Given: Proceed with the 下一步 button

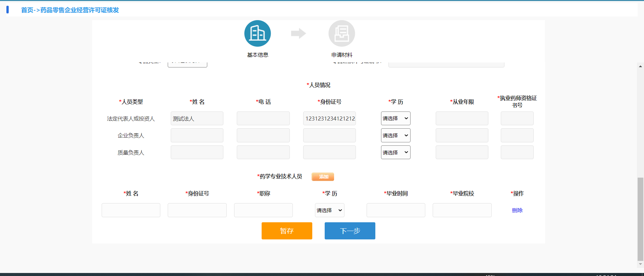Looking at the screenshot, I should coord(350,231).
